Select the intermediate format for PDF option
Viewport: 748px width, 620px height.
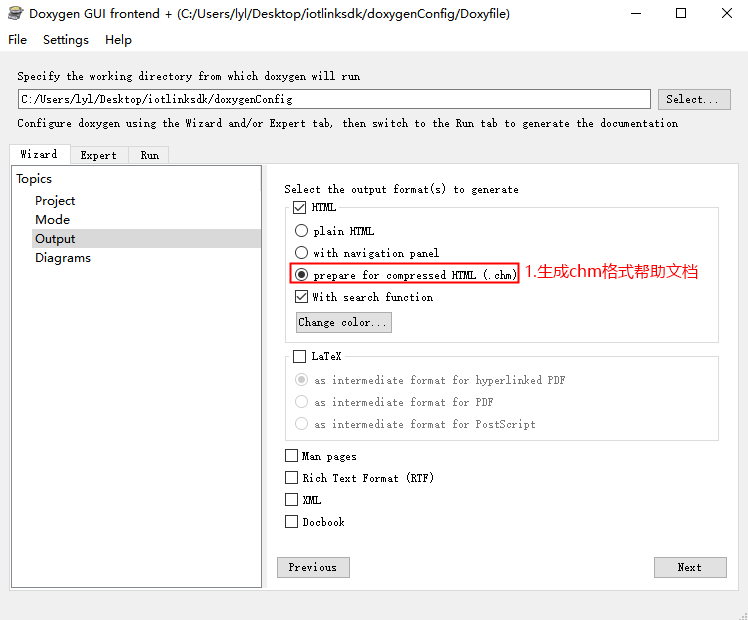(x=301, y=402)
